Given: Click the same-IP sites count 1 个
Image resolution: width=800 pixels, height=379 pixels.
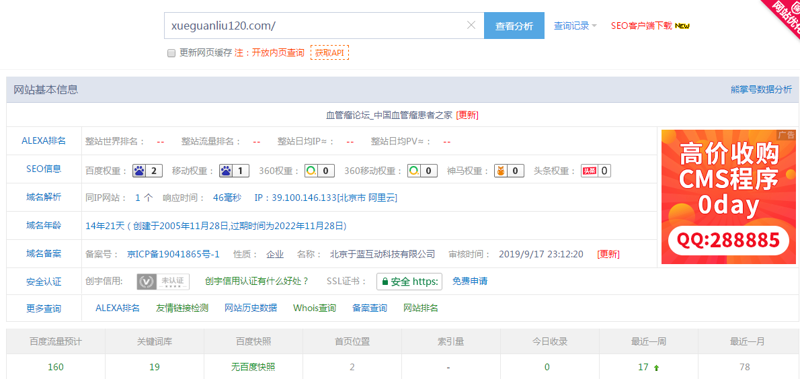Looking at the screenshot, I should pyautogui.click(x=143, y=197).
